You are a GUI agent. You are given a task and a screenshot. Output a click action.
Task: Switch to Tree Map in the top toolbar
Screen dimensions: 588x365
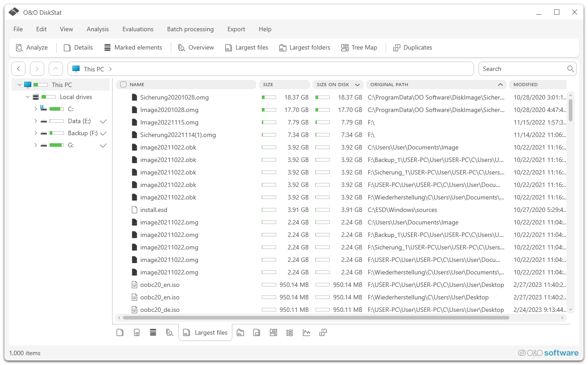pos(359,48)
